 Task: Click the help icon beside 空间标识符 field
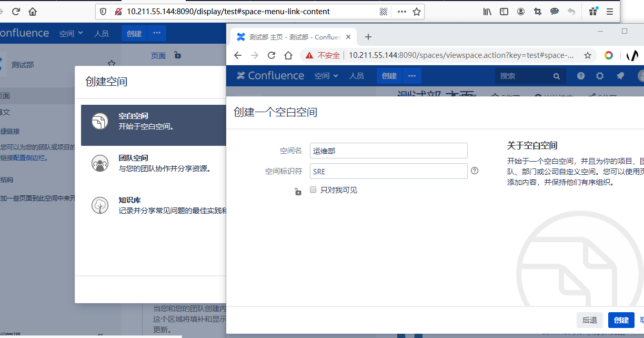[475, 171]
